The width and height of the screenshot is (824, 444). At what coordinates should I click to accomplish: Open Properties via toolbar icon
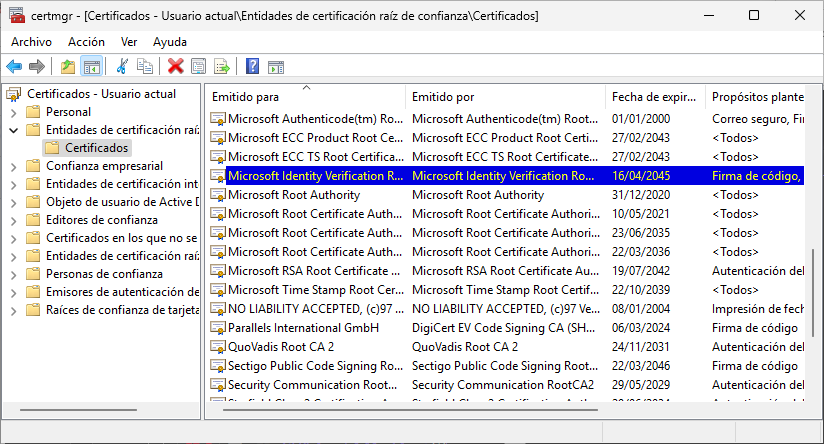199,67
